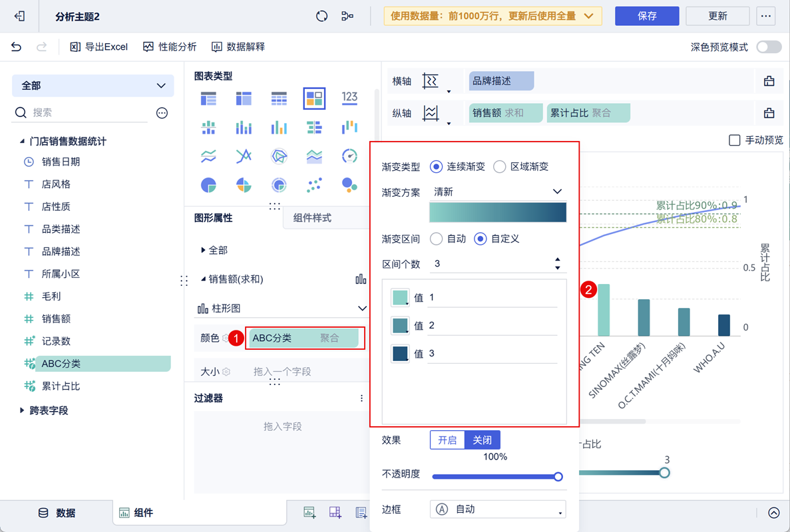Image resolution: width=790 pixels, height=532 pixels.
Task: Select the multi-series column chart icon
Action: (x=244, y=127)
